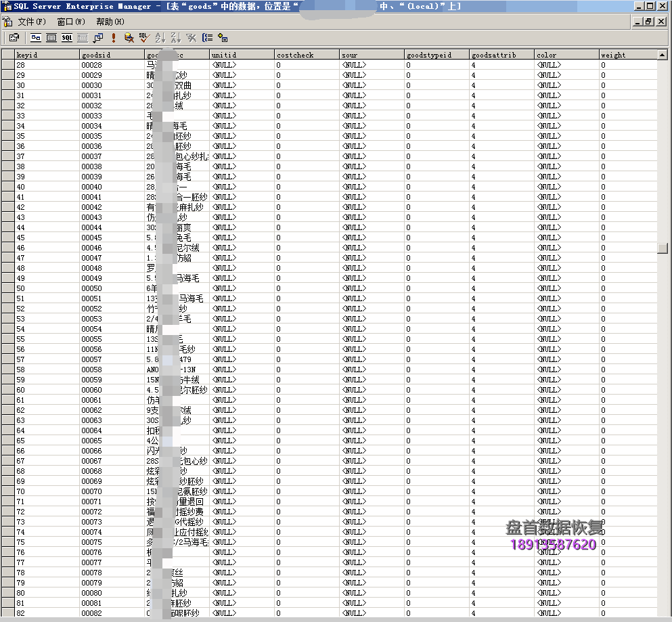
Task: Click the Run query exclamation icon
Action: (x=113, y=38)
